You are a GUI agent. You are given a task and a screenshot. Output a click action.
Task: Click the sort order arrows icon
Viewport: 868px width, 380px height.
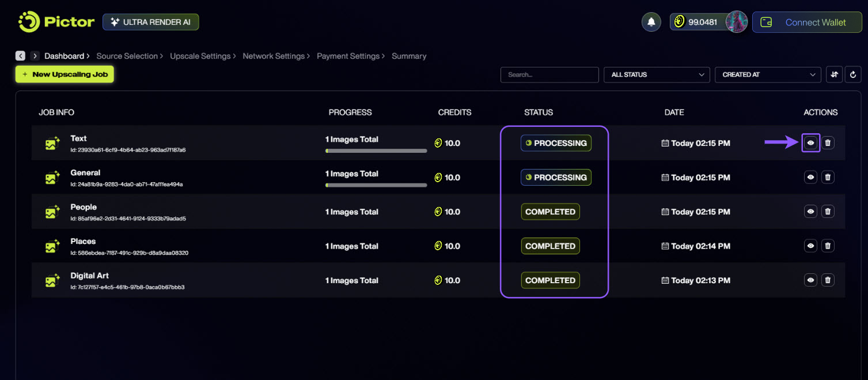(x=834, y=74)
